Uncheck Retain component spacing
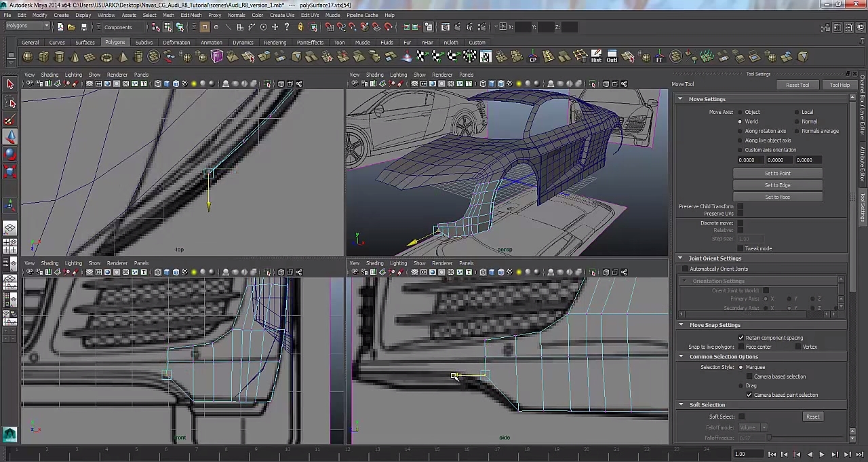Viewport: 868px width, 462px height. coord(741,338)
